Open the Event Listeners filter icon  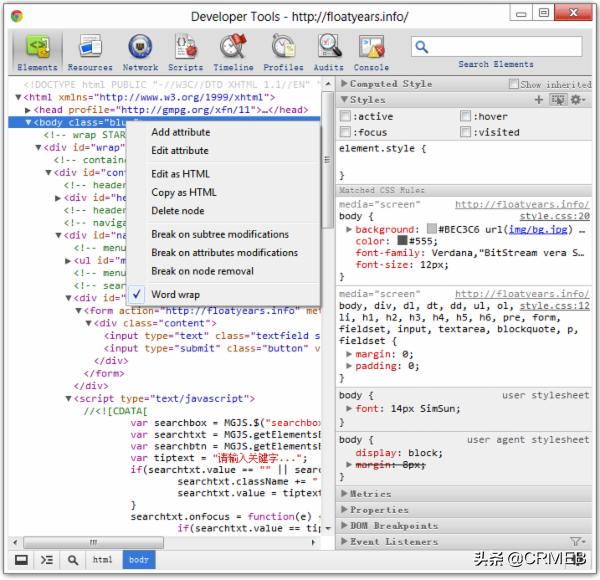coord(577,541)
